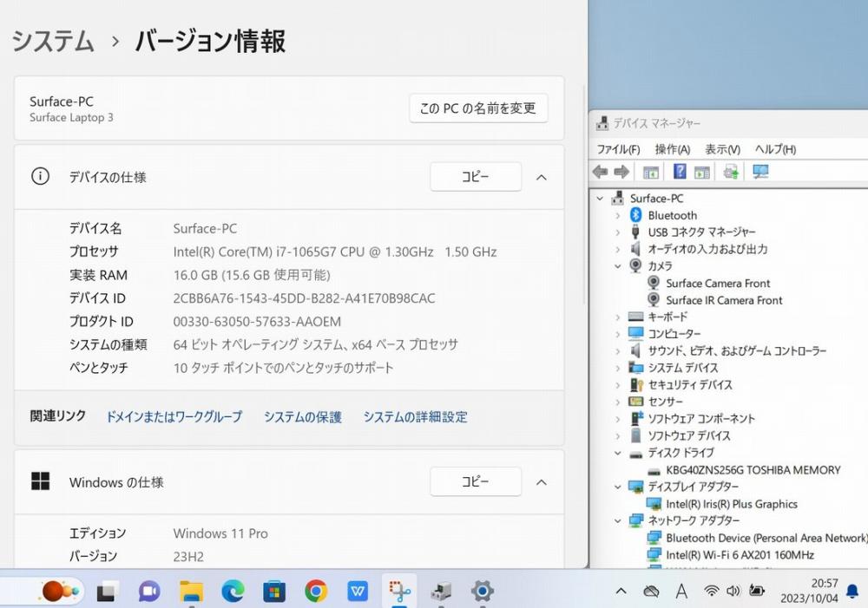Click the product ID 00330-63050-57633-AAOEM
This screenshot has height=608, width=868.
point(257,322)
